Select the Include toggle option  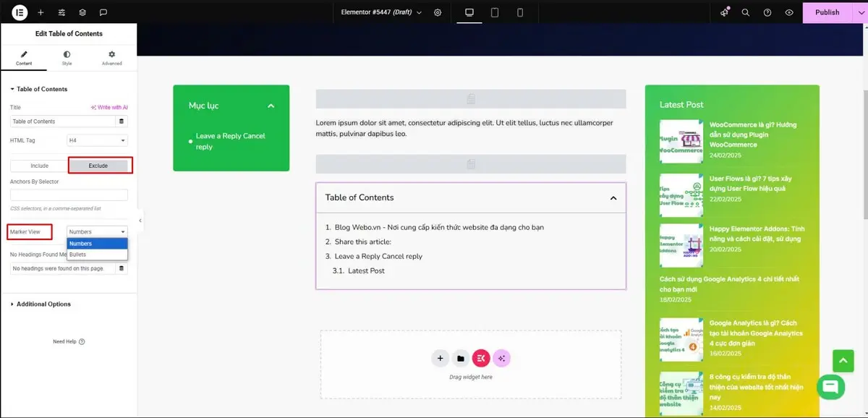[x=39, y=166]
